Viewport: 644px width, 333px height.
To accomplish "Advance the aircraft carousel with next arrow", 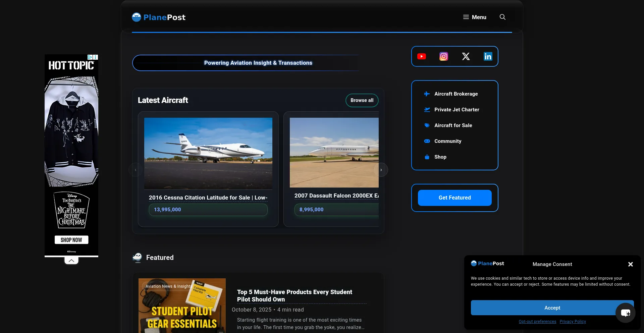I will [381, 170].
